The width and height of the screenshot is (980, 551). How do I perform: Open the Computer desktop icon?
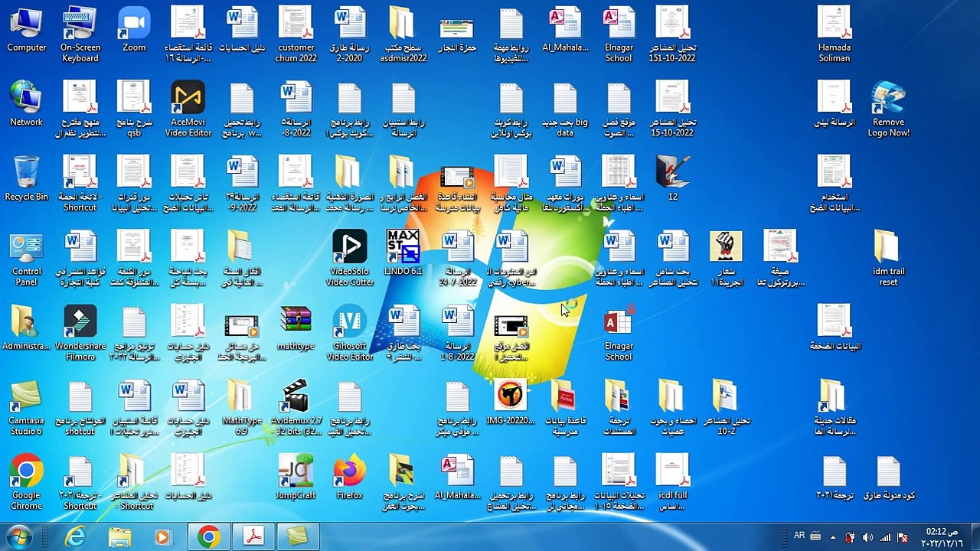point(26,31)
